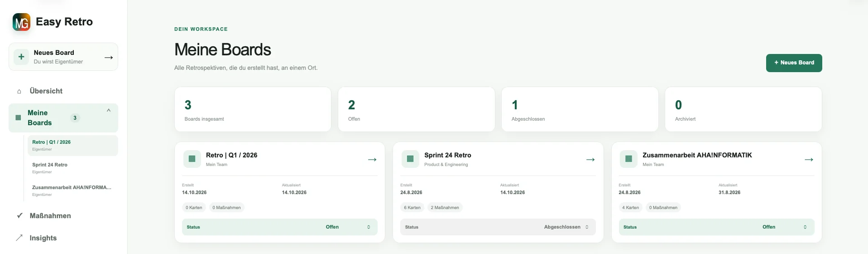The image size is (868, 254).
Task: Click the checkmark icon beside Maßnahmen
Action: coord(19,216)
